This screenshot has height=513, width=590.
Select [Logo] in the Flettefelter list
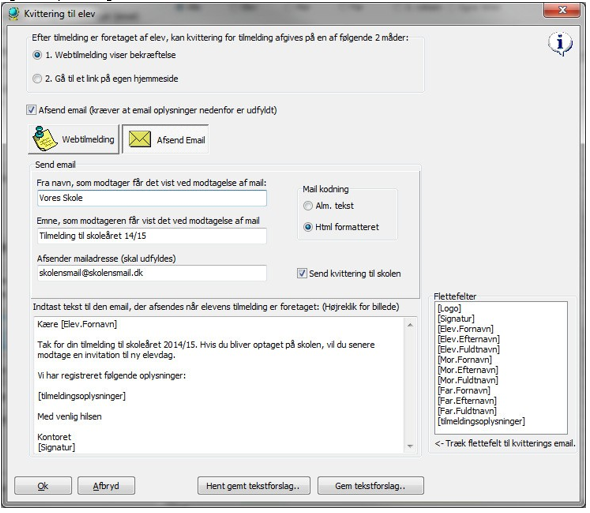tap(449, 308)
